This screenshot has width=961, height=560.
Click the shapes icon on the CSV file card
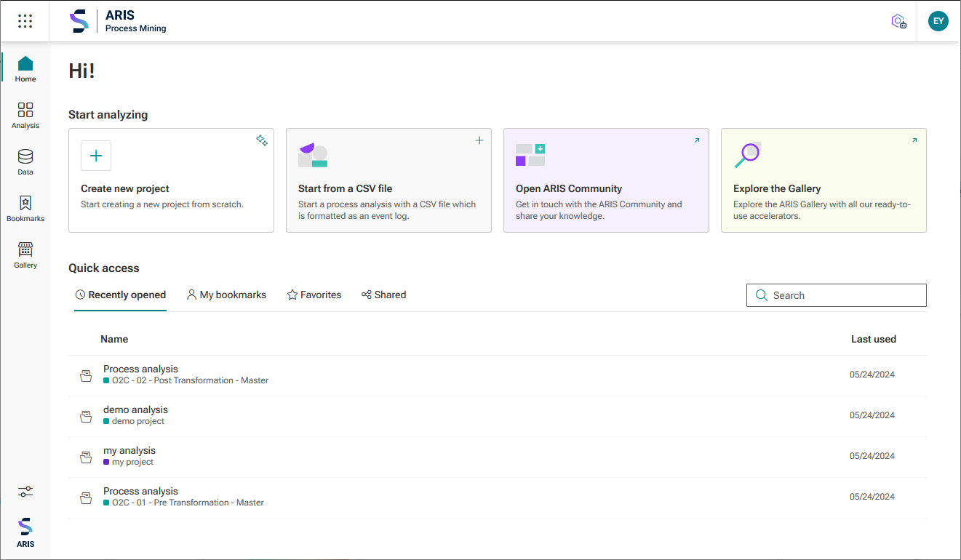pyautogui.click(x=313, y=155)
